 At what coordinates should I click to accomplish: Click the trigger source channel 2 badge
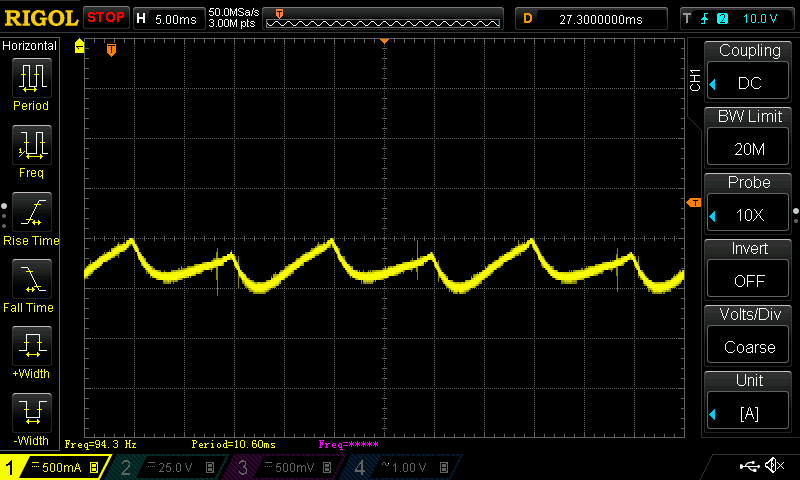722,19
